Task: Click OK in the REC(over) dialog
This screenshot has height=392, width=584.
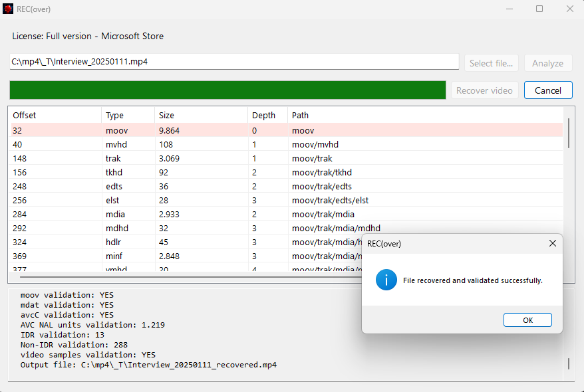Action: pyautogui.click(x=527, y=320)
